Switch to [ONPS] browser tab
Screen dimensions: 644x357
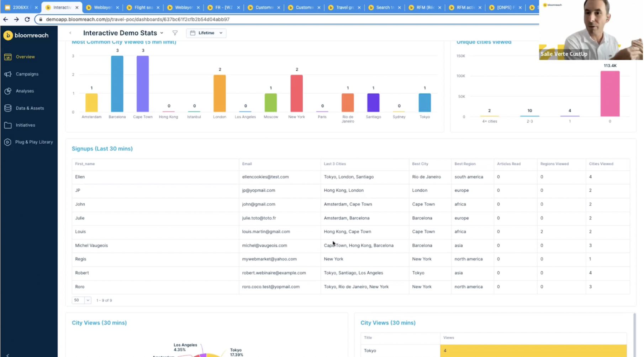pos(505,7)
